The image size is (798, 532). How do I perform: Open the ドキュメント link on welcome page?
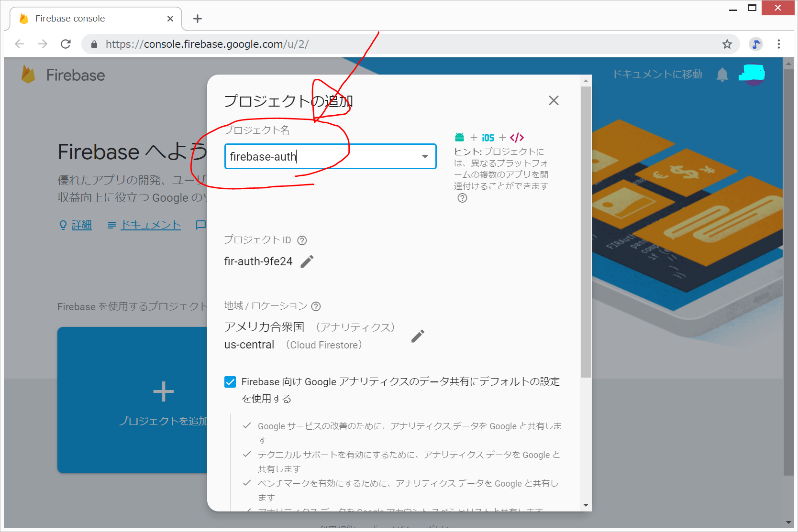point(150,225)
